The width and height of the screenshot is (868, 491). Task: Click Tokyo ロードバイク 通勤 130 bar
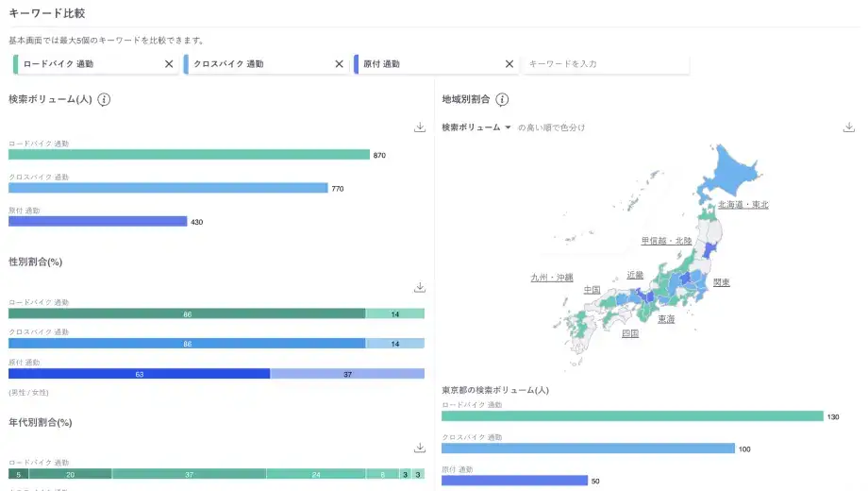click(632, 416)
